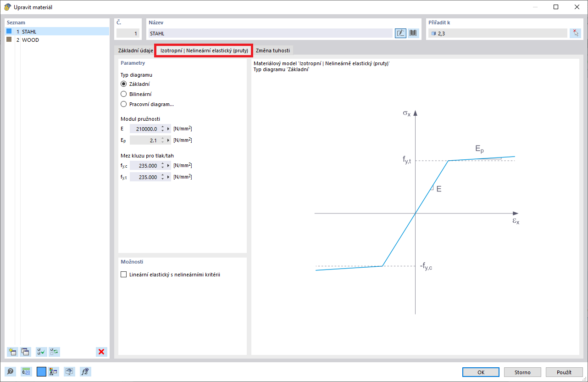Click the Přiřadit k field showing 2,3

pos(497,33)
